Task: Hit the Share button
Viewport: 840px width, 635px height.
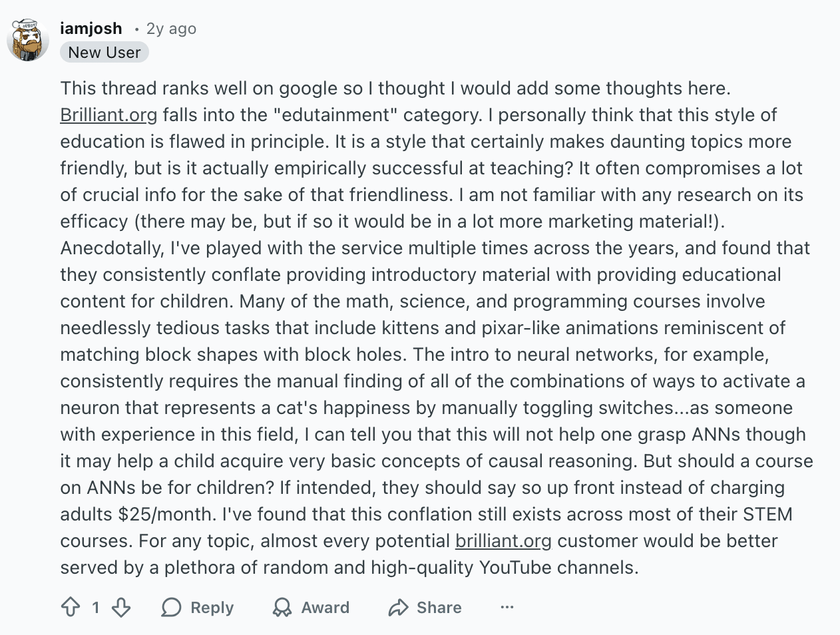Action: click(x=424, y=607)
